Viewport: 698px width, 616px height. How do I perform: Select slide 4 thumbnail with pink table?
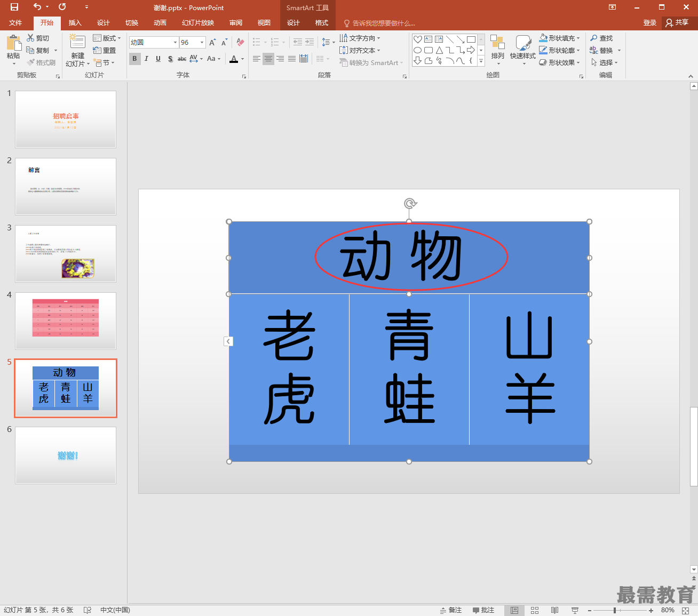click(66, 321)
